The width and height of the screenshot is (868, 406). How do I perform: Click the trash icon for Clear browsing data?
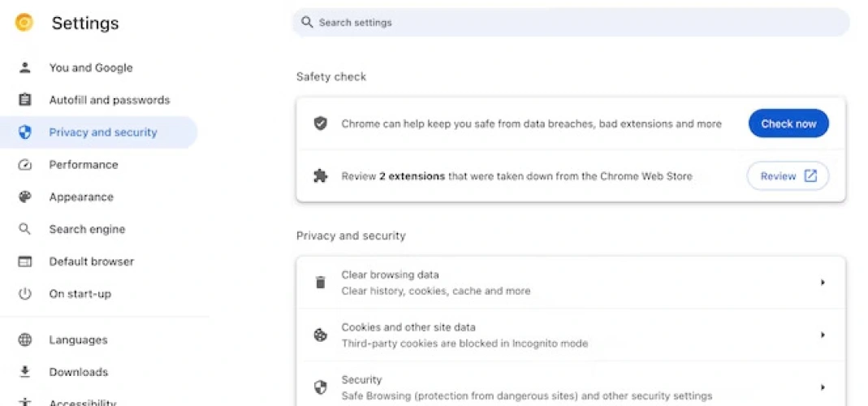pos(321,283)
